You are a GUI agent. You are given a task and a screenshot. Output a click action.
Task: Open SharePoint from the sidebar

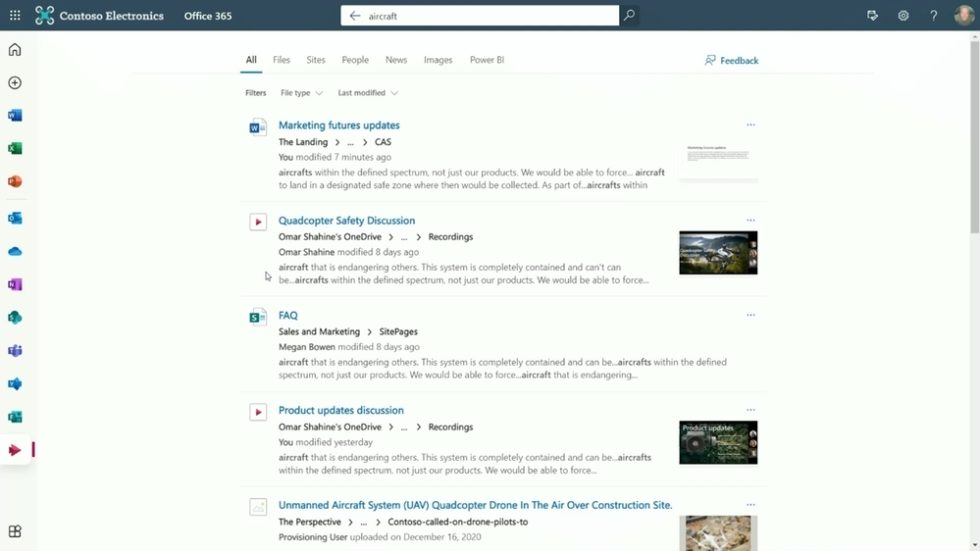click(15, 318)
